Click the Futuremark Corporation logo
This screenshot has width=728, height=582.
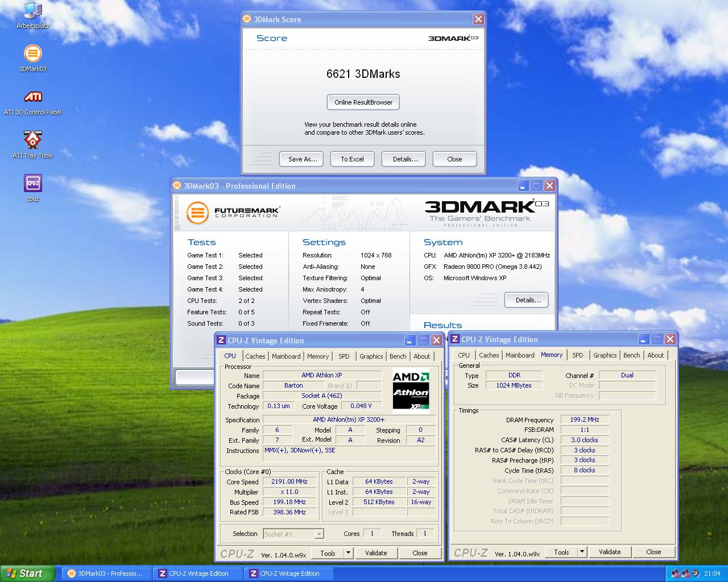pos(233,213)
